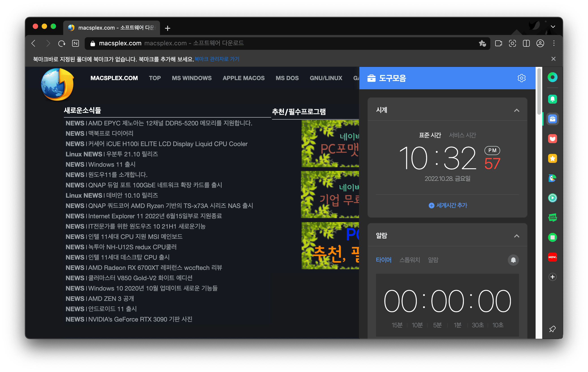Open the Papago translator sidebar icon

pos(552,178)
